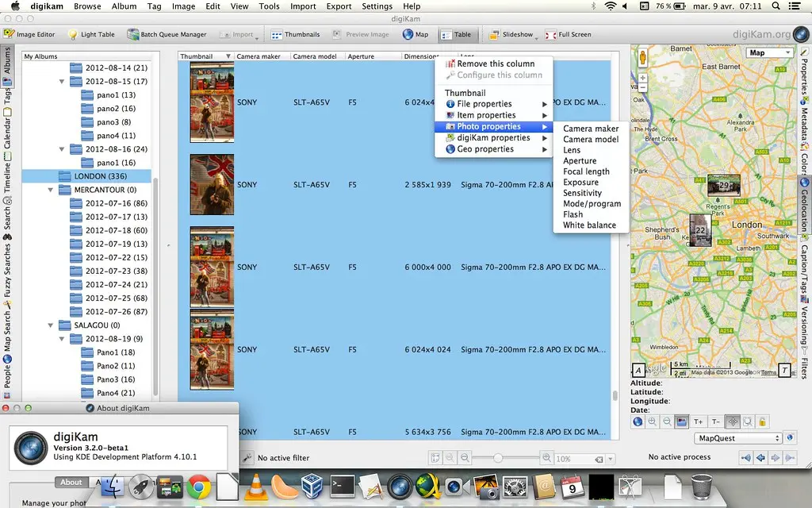Screen dimensions: 812x508
Task: Click the Full Screen toolbar icon
Action: coord(569,35)
